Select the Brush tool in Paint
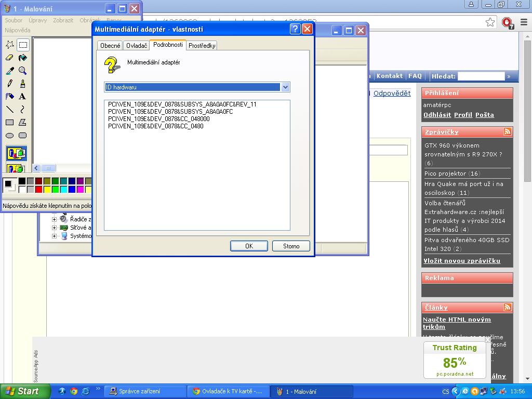 coord(23,83)
